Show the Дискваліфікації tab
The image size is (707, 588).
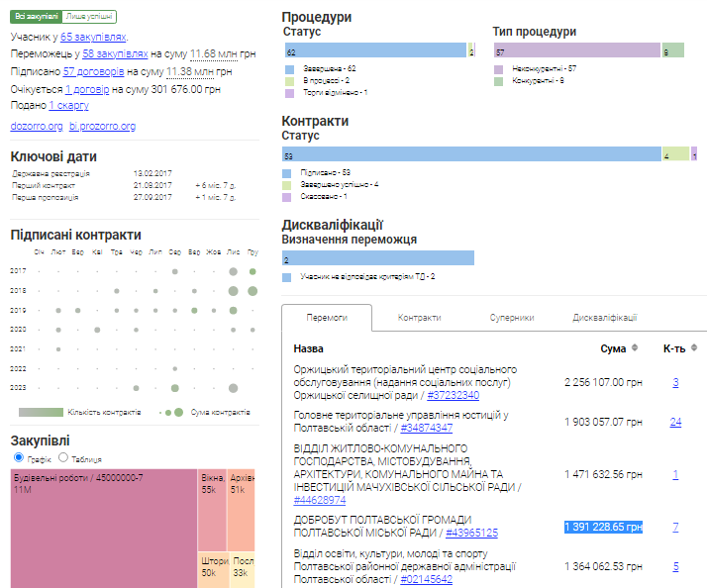[x=604, y=318]
